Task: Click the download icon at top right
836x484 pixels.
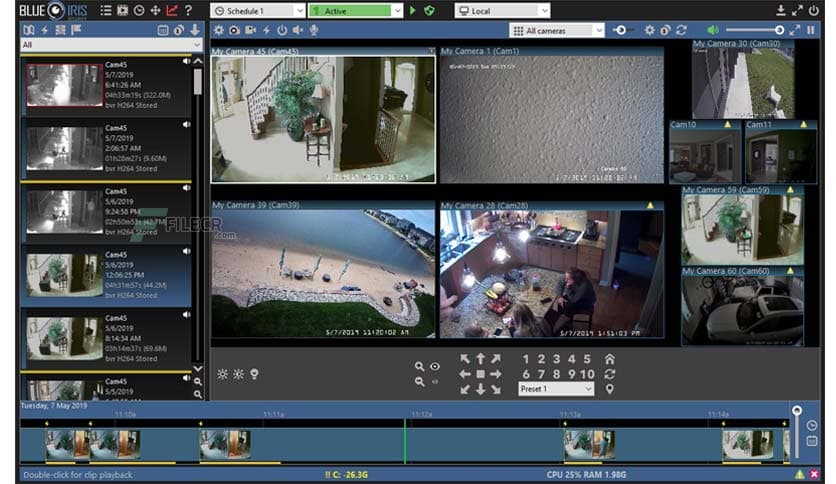Action: (x=781, y=10)
